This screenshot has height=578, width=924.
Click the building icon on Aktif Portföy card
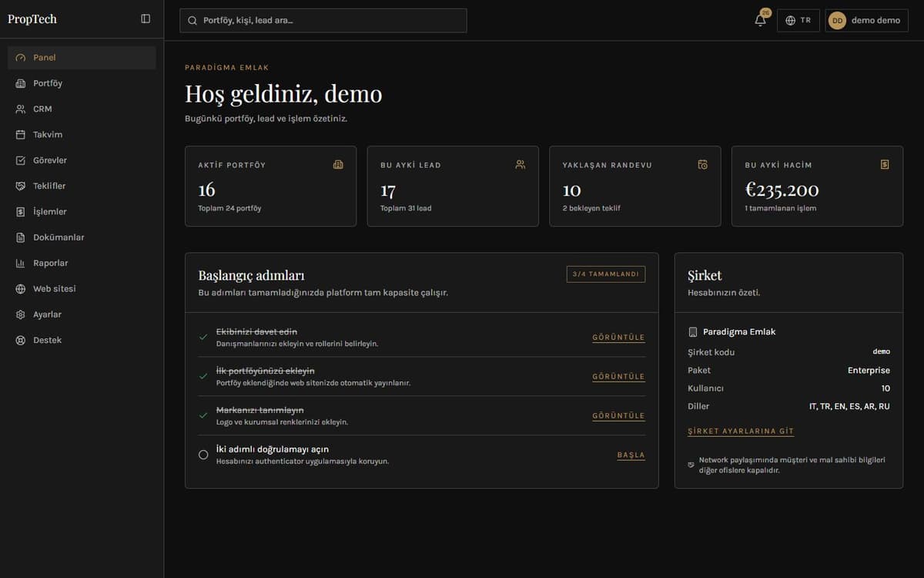(x=338, y=164)
